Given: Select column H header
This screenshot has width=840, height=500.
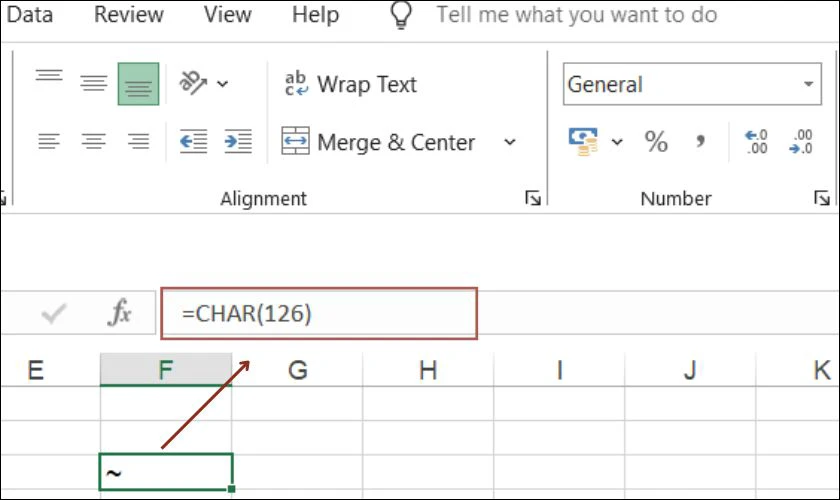Looking at the screenshot, I should click(428, 370).
